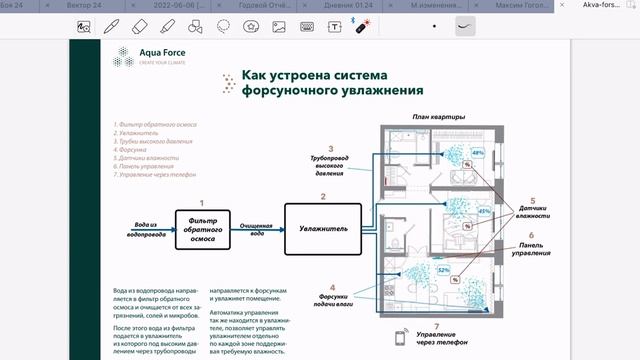The width and height of the screenshot is (640, 360).
Task: Select the Highlighter tool
Action: click(x=167, y=27)
